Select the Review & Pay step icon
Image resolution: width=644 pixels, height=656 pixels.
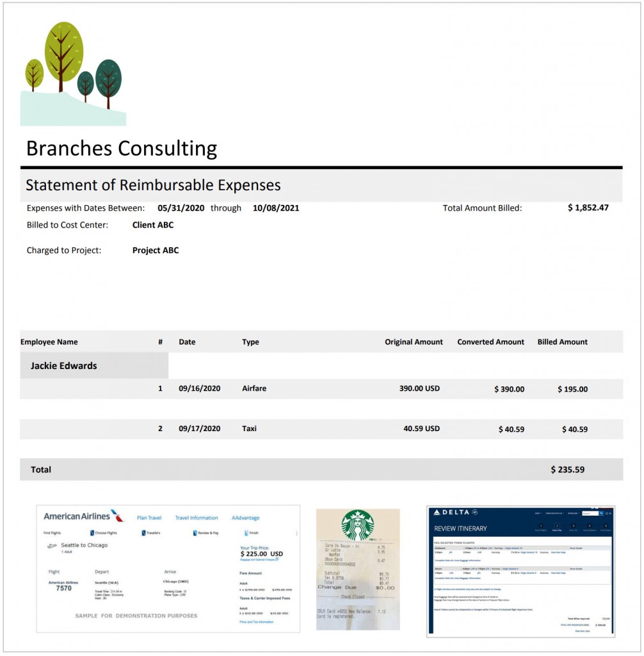[x=194, y=533]
